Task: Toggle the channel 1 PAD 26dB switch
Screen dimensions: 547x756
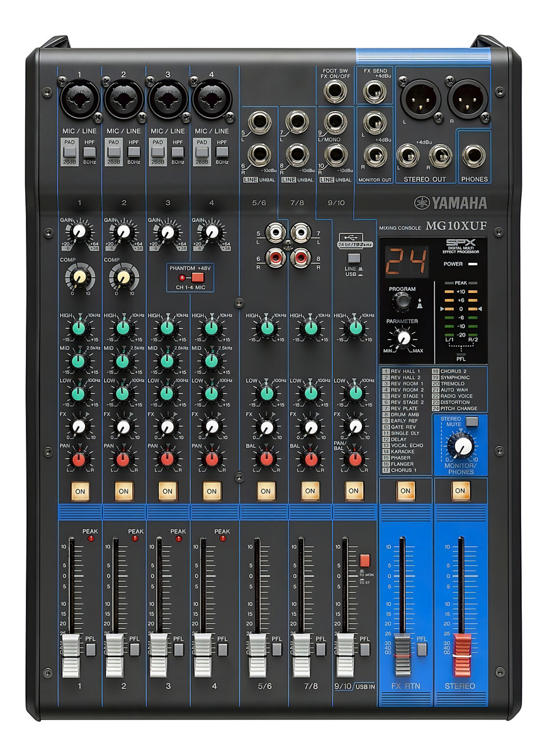Action: pyautogui.click(x=69, y=151)
